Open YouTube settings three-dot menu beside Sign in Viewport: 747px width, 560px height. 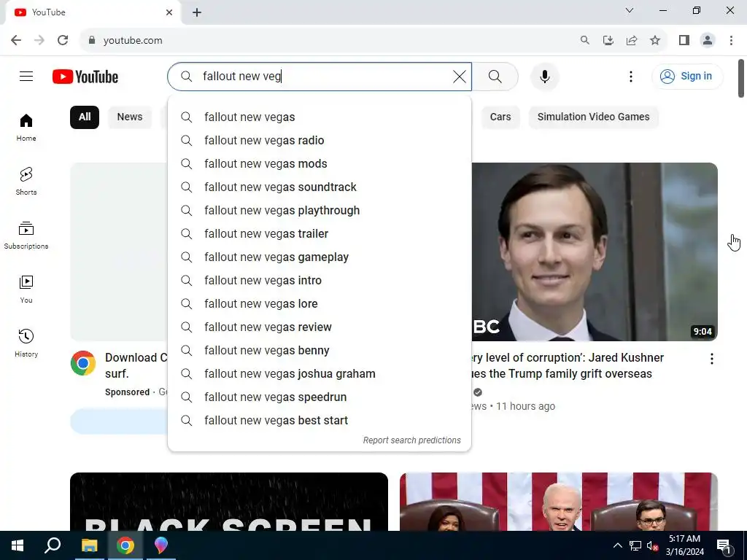pyautogui.click(x=631, y=76)
